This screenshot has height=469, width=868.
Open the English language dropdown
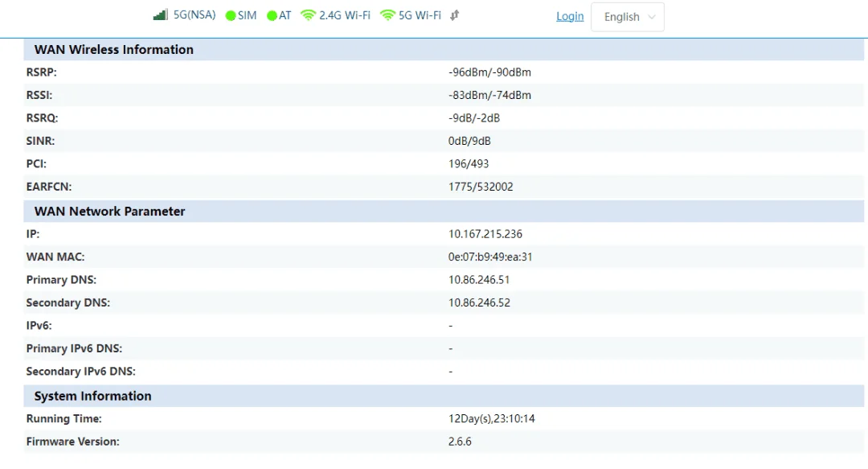pyautogui.click(x=627, y=17)
